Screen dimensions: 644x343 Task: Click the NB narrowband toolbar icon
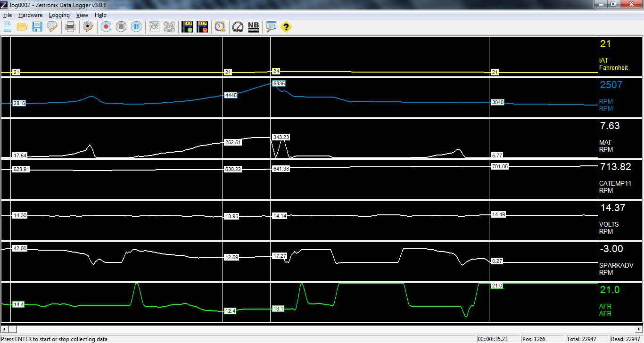coord(253,27)
